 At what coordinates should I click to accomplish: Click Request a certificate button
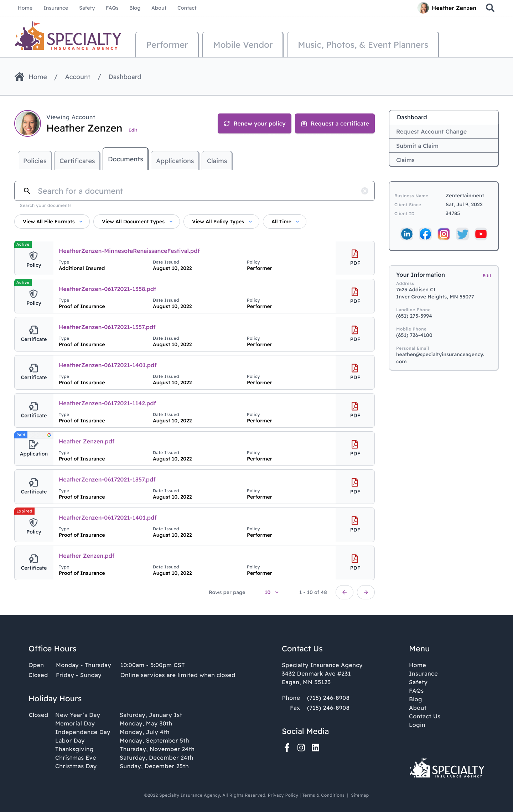pyautogui.click(x=335, y=124)
